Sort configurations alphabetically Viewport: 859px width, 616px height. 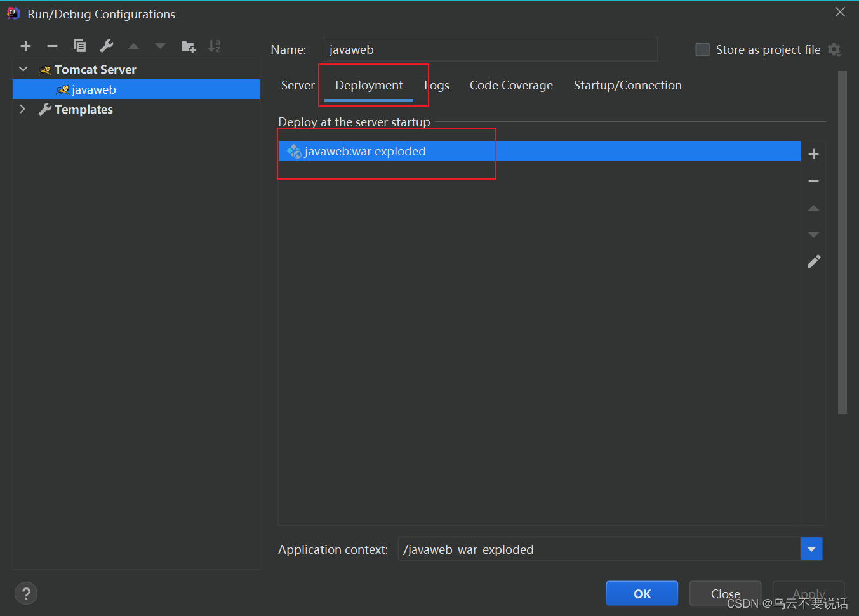[x=215, y=46]
